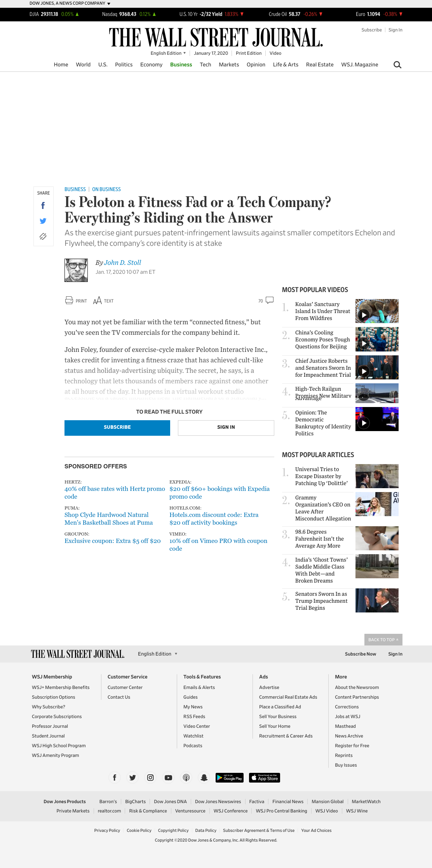
Task: View the Crude Oil ticker quote
Action: [296, 14]
